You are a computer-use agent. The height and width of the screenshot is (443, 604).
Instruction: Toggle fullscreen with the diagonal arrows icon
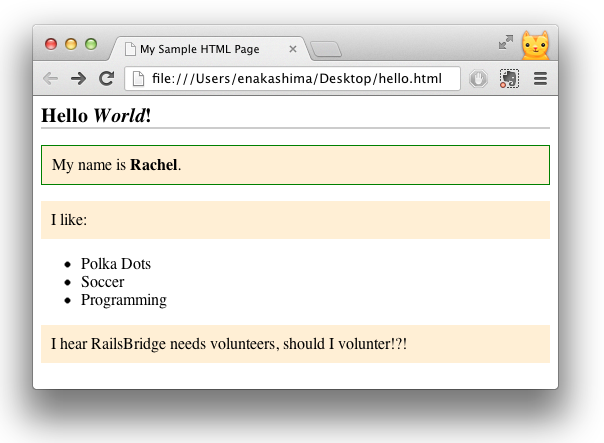pyautogui.click(x=506, y=42)
